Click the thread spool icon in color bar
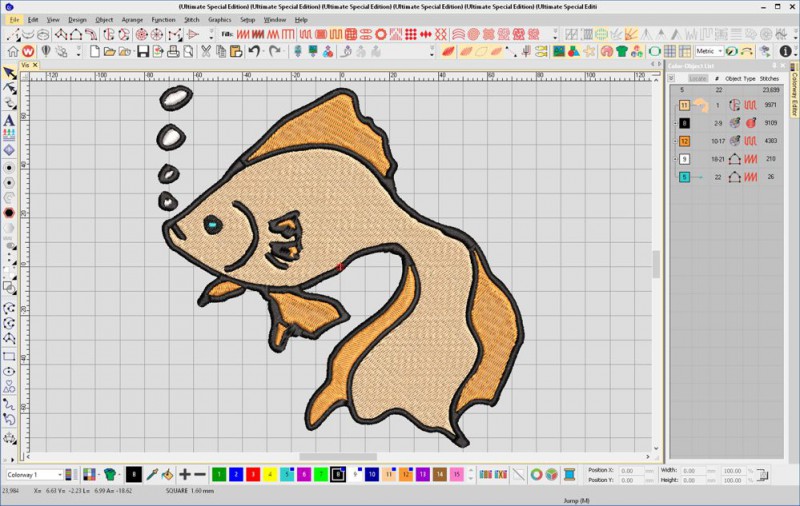The width and height of the screenshot is (800, 506). pyautogui.click(x=569, y=475)
